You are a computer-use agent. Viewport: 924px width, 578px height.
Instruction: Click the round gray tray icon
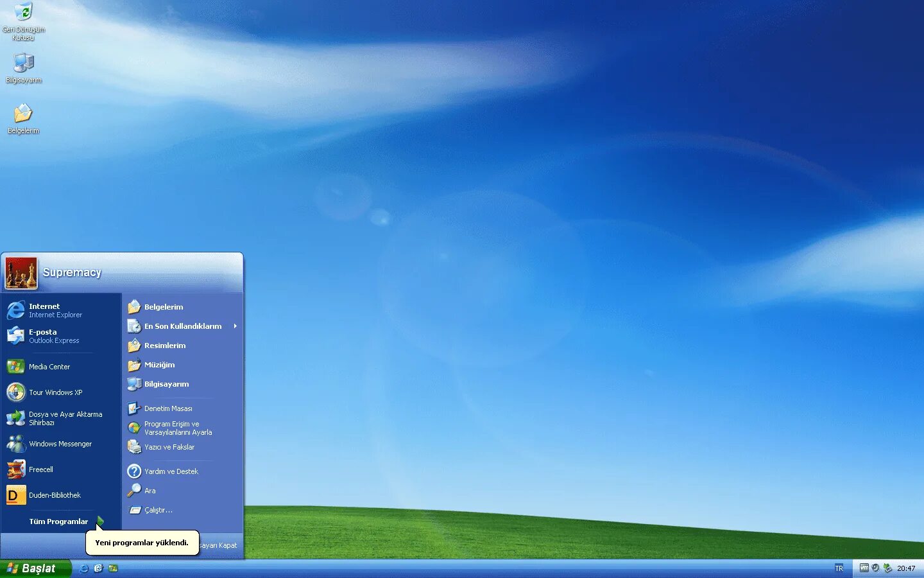875,568
